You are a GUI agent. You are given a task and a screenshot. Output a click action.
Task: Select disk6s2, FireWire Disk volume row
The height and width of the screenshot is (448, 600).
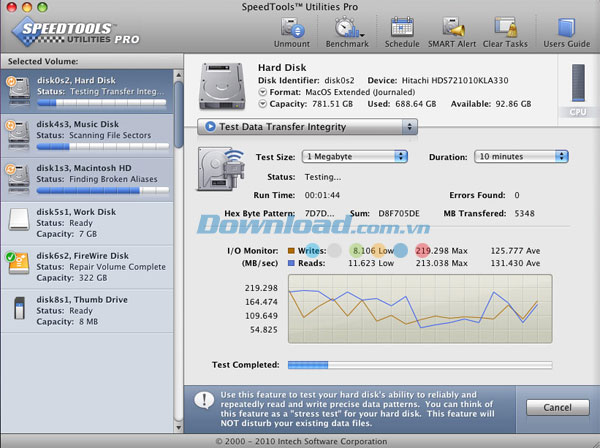pos(87,267)
